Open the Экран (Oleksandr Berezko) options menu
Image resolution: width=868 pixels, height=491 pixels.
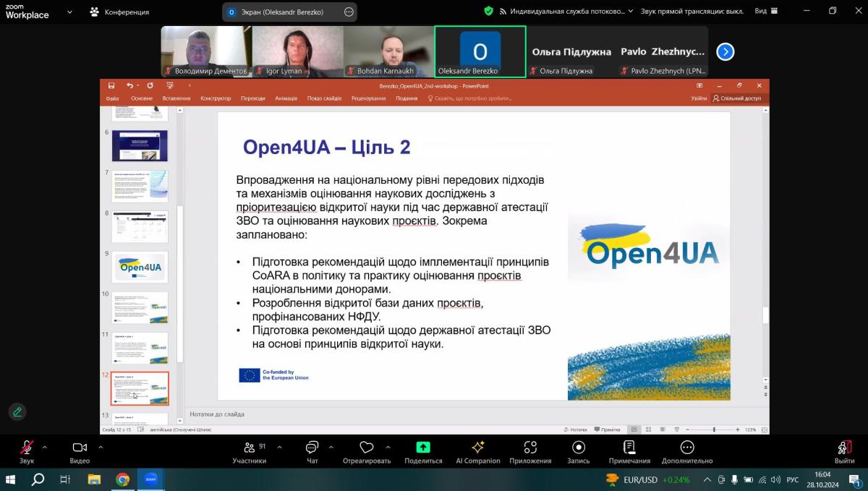pos(349,12)
